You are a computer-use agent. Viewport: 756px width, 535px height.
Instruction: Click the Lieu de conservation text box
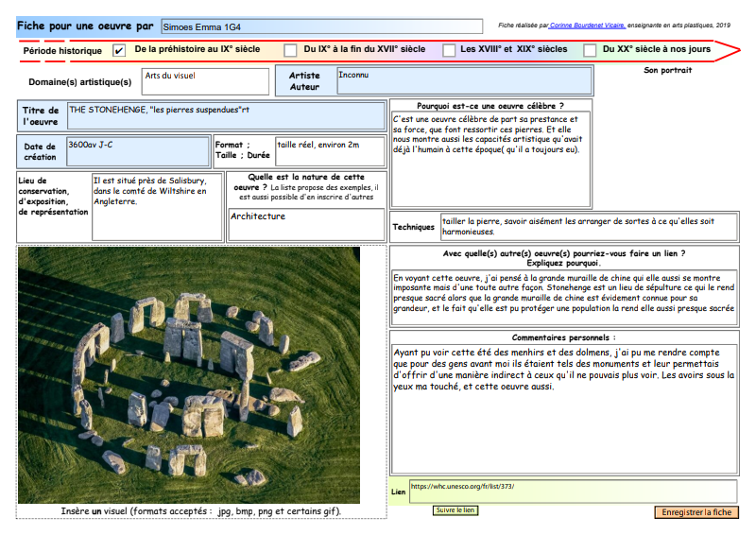(157, 206)
